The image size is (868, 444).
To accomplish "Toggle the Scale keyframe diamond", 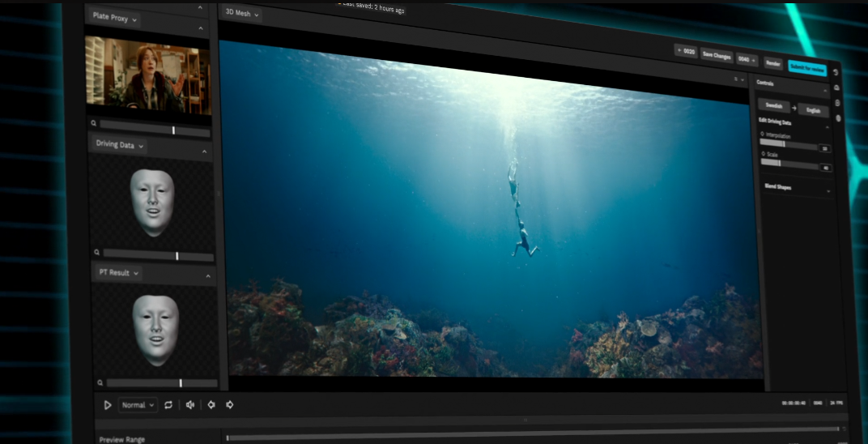I will tap(764, 153).
